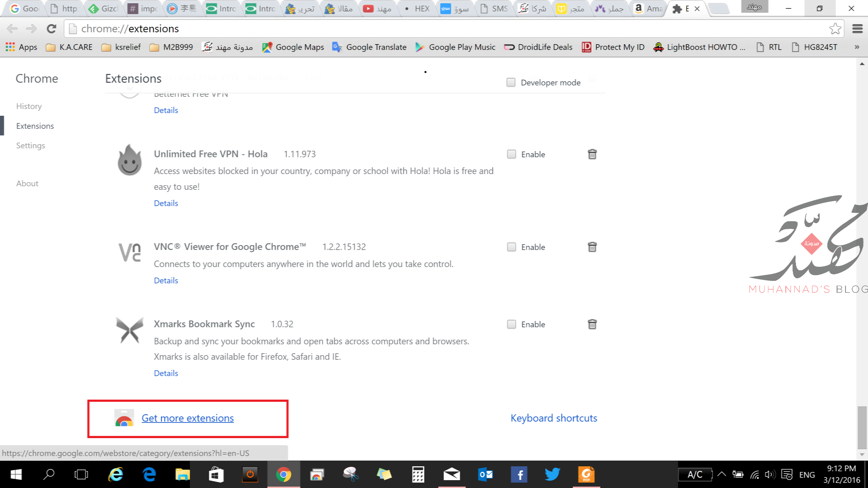The image size is (868, 488).
Task: Open the Keyboard shortcuts link
Action: click(554, 418)
